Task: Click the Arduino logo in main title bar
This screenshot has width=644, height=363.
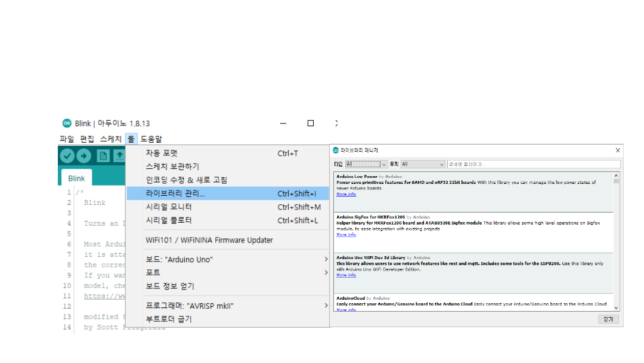Action: point(67,124)
